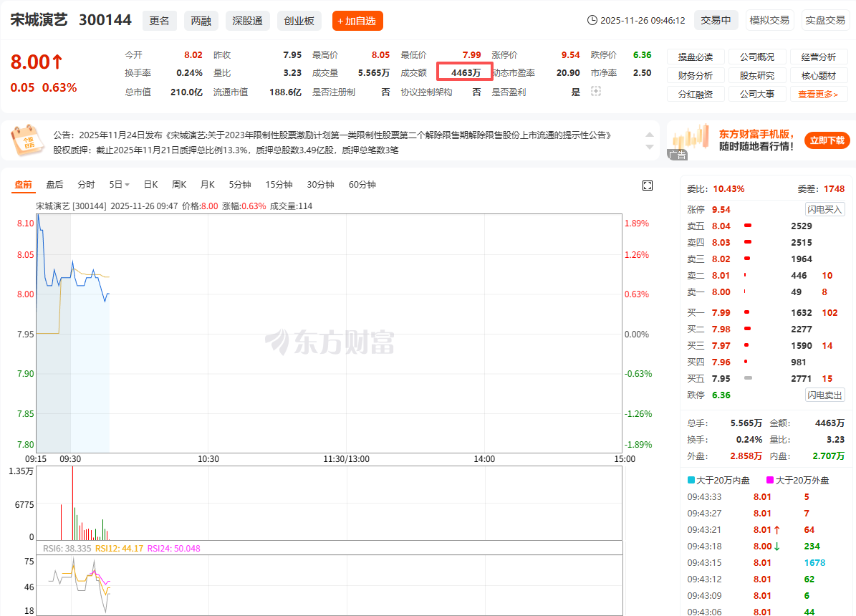Show the 15分钟 chart
This screenshot has width=856, height=616.
279,185
